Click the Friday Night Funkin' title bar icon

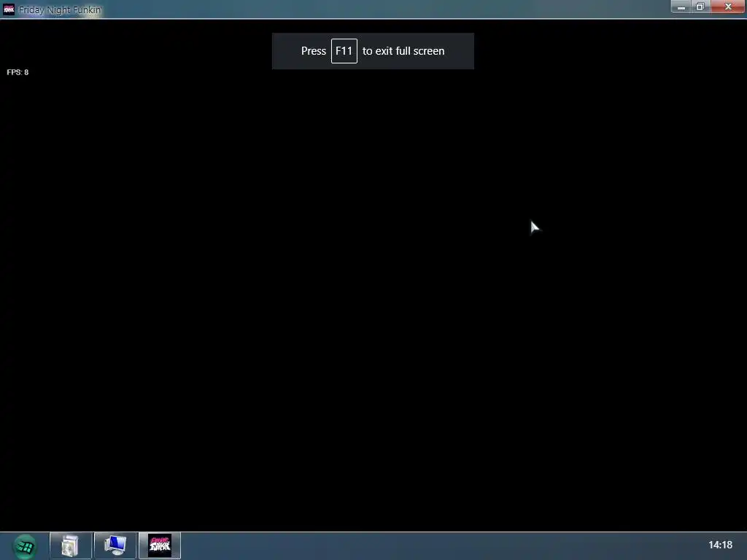(9, 9)
